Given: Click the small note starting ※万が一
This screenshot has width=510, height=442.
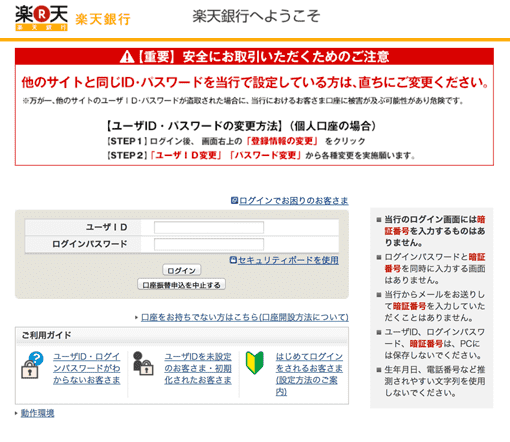Looking at the screenshot, I should coord(243,101).
